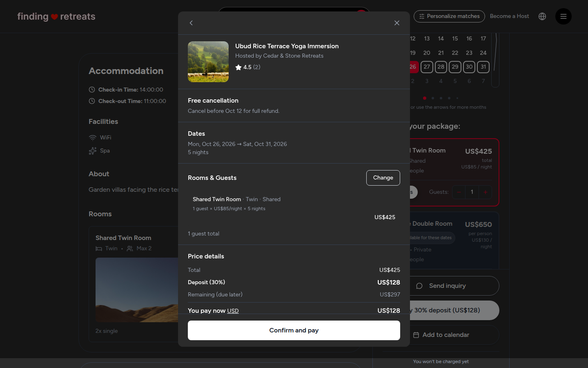Screen dimensions: 588x368
Task: Pick the 14th on the calendar
Action: (x=441, y=38)
